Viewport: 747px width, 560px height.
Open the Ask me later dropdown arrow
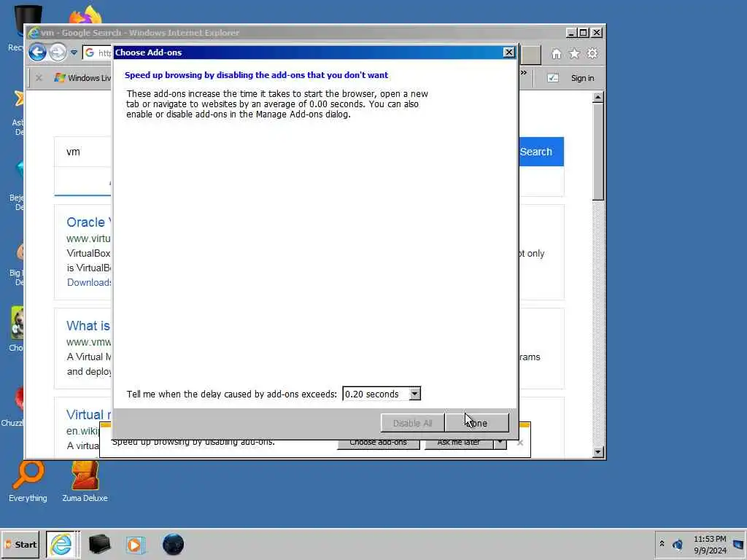click(500, 443)
